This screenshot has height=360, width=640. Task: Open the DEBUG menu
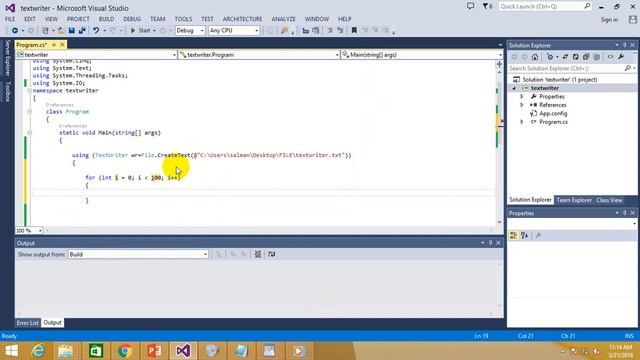coord(132,19)
